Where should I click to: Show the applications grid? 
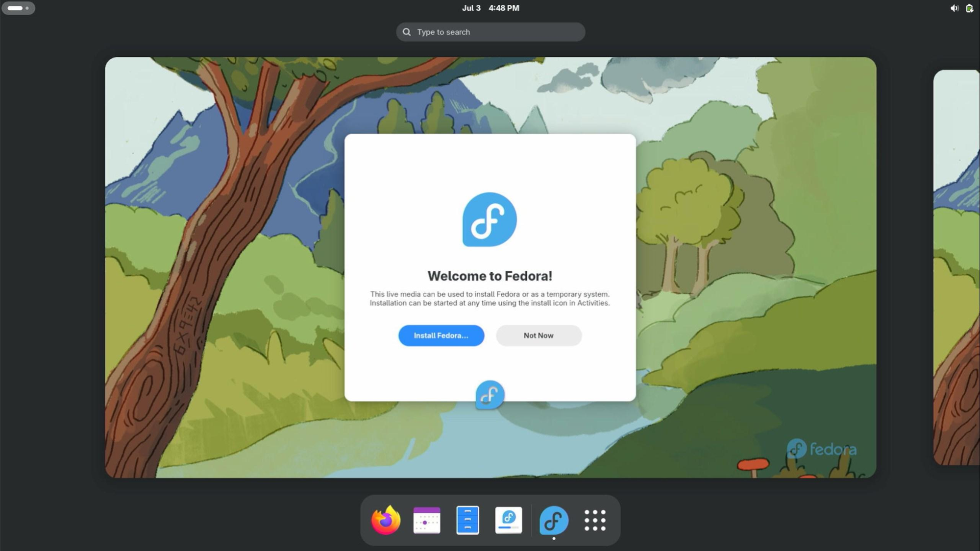point(595,520)
